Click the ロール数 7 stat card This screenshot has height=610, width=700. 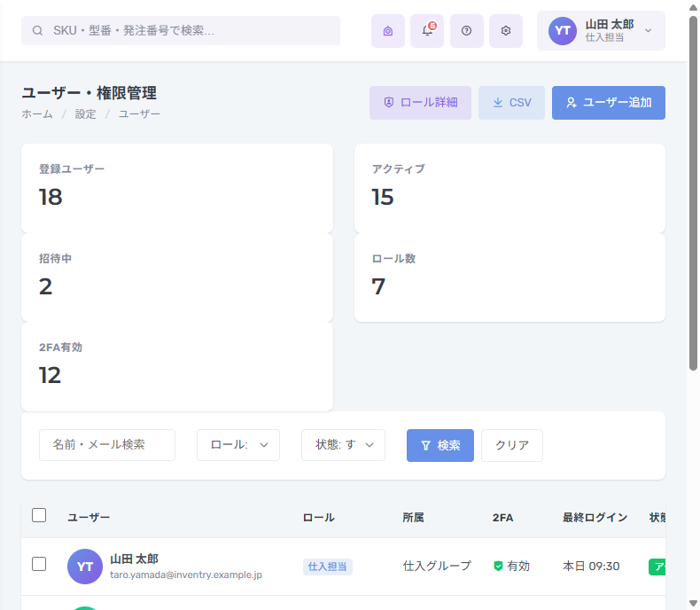509,278
